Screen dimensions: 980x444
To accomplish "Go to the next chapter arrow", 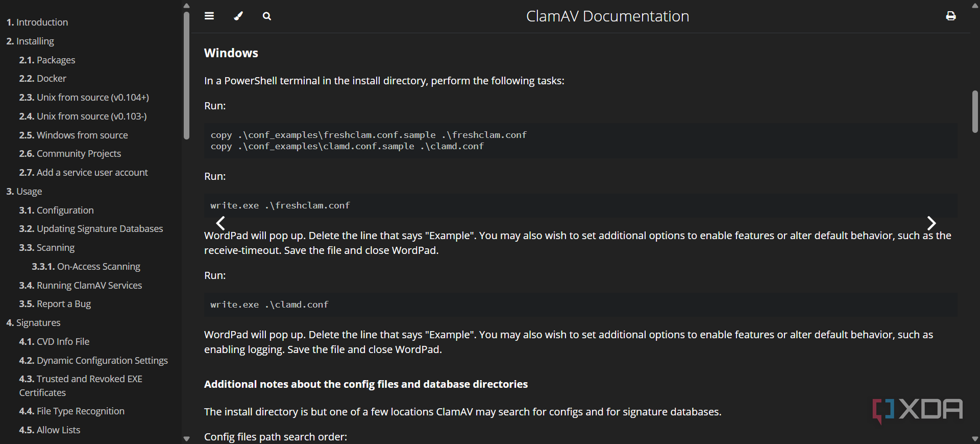I will [x=931, y=223].
